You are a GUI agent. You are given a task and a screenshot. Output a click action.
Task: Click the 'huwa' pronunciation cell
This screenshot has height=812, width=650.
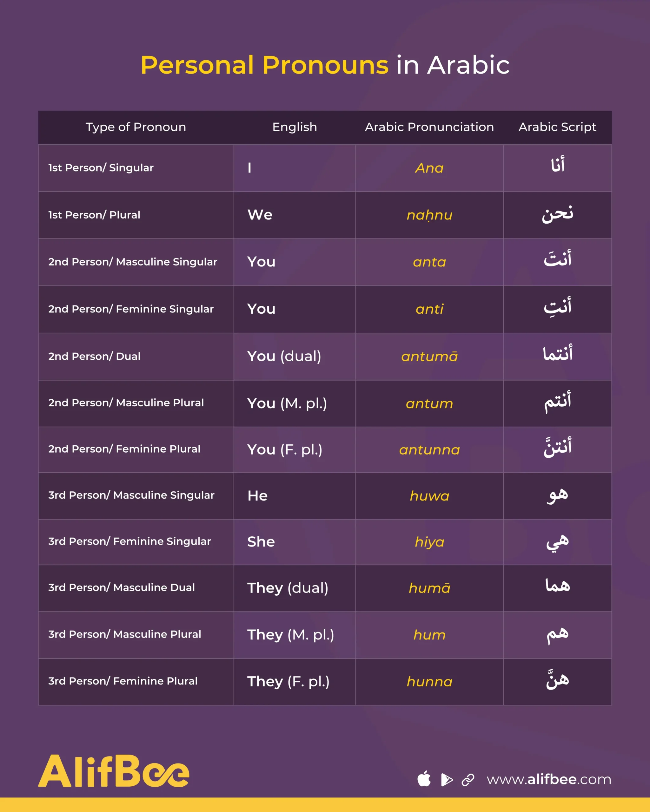pos(429,496)
